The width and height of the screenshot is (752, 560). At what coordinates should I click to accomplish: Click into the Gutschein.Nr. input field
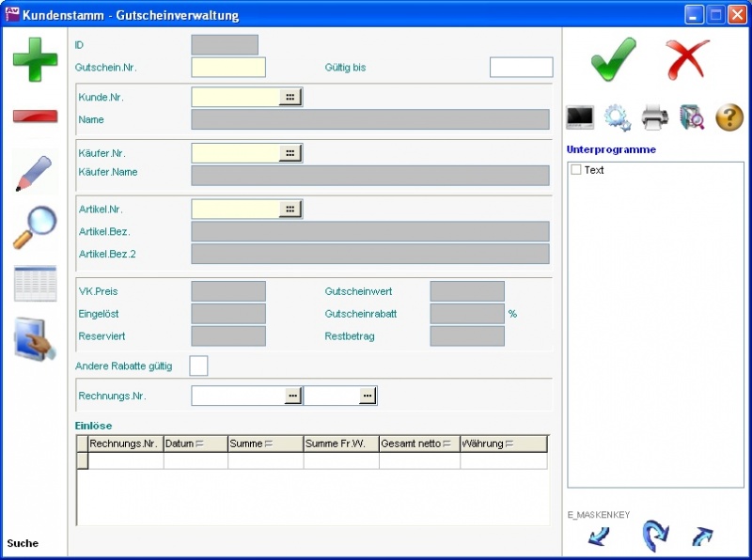[x=227, y=68]
